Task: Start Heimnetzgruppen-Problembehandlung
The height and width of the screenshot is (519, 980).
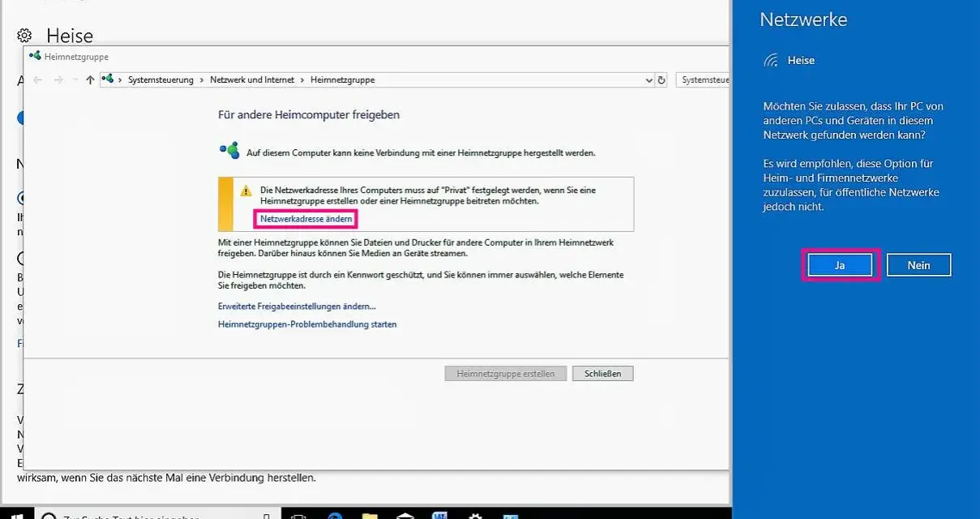Action: tap(307, 324)
